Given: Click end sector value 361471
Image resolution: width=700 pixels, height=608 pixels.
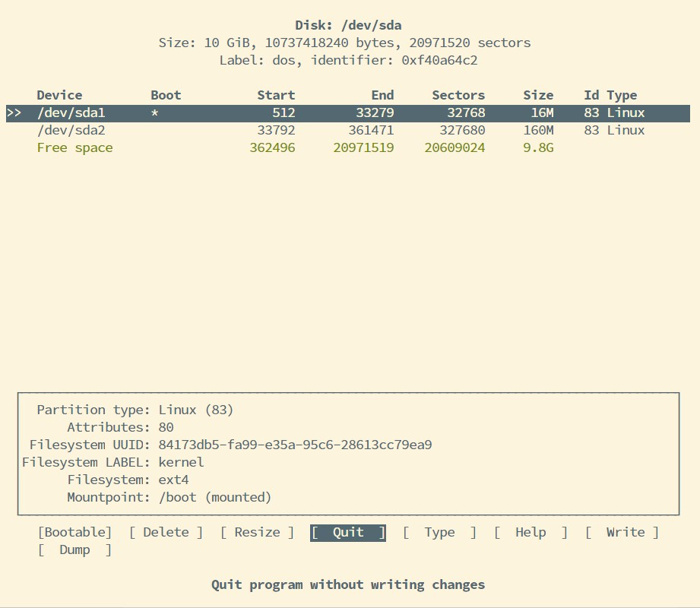Looking at the screenshot, I should point(372,131).
